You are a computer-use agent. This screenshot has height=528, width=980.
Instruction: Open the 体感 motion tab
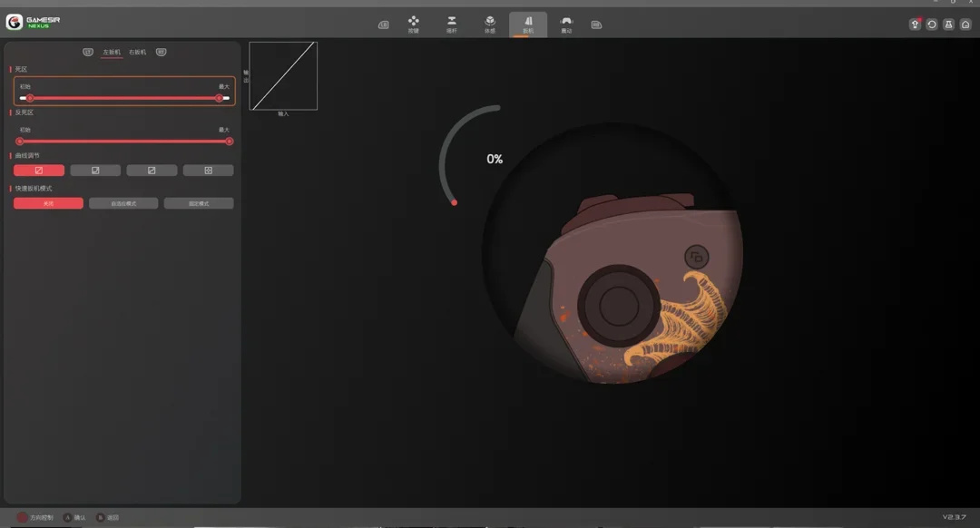pyautogui.click(x=489, y=24)
